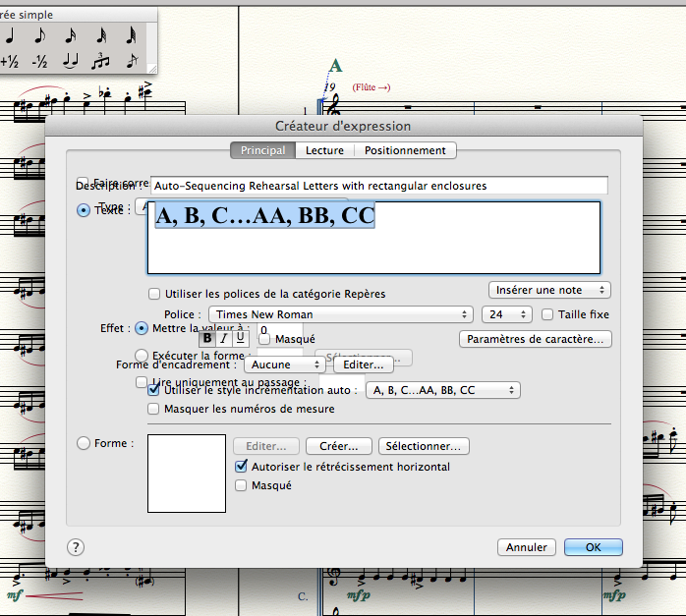Click in the Description text field
This screenshot has width=686, height=616.
[379, 186]
